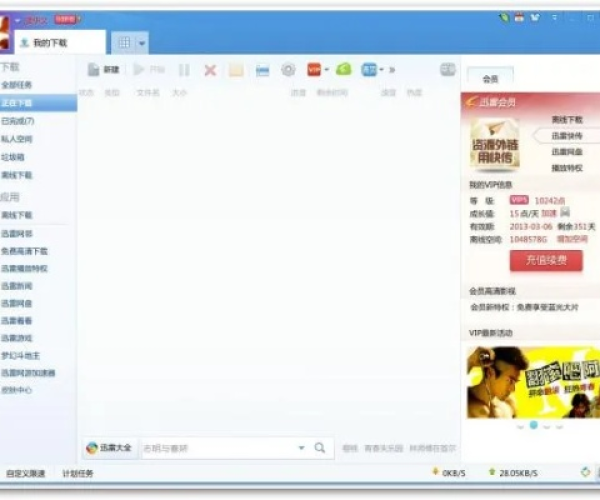The image size is (600, 500).
Task: Expand the dropdown beside the VIP icon
Action: click(x=327, y=70)
